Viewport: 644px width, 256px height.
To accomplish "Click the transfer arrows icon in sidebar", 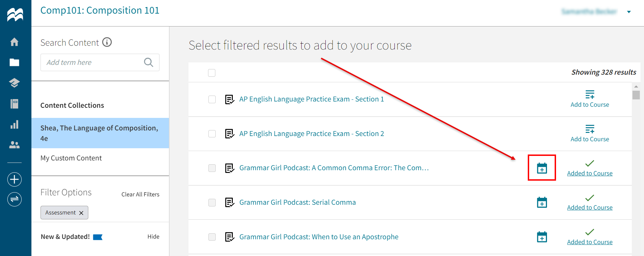I will click(14, 199).
